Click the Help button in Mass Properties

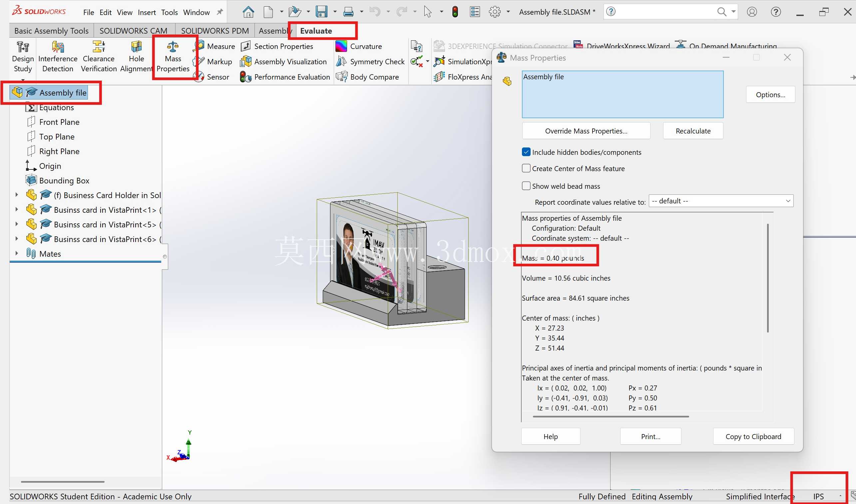(x=551, y=436)
